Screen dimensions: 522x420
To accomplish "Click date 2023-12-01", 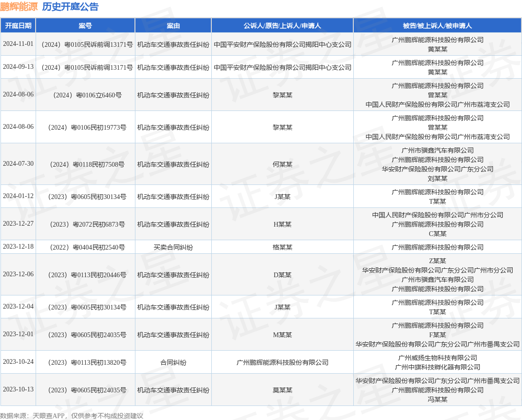I will pyautogui.click(x=18, y=334).
